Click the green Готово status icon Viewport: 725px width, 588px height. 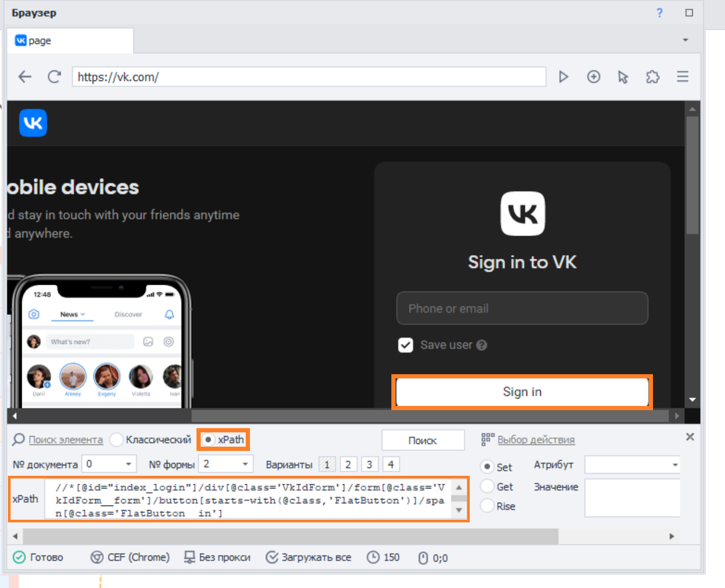tap(19, 557)
